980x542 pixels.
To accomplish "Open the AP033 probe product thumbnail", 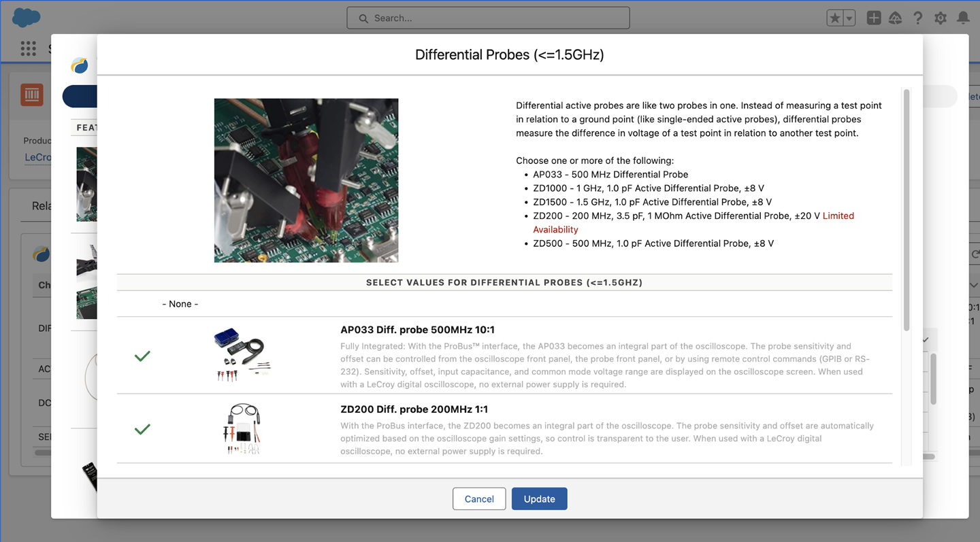I will point(242,355).
